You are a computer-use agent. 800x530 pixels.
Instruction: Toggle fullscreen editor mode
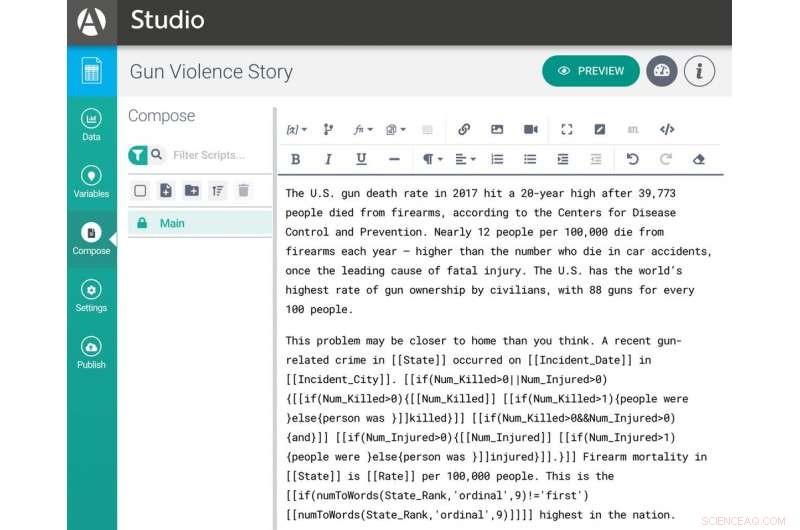(x=566, y=129)
